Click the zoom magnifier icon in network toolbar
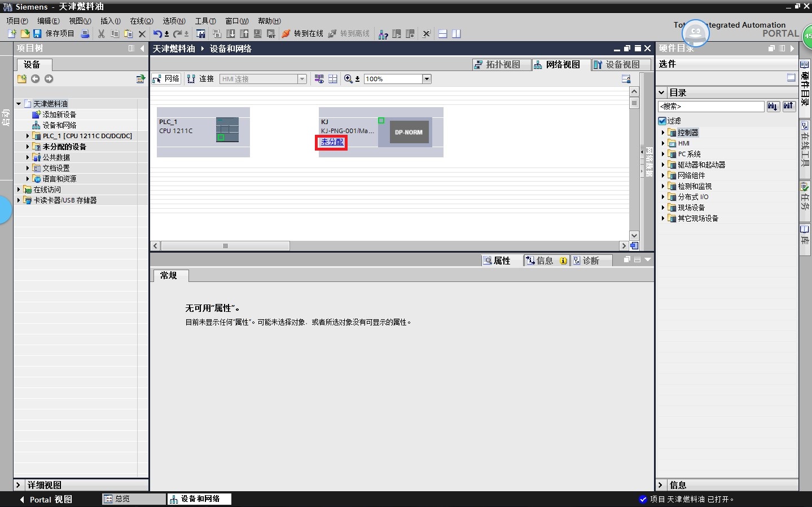This screenshot has width=812, height=507. point(348,79)
